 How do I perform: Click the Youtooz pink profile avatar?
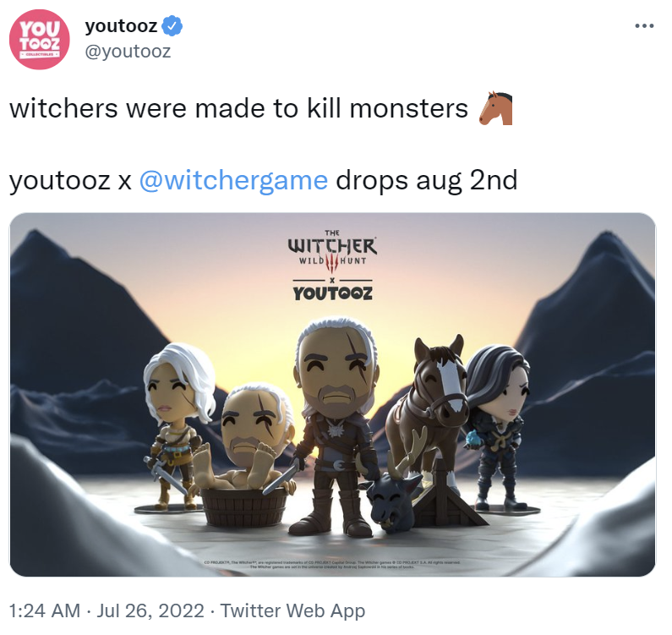click(x=40, y=40)
